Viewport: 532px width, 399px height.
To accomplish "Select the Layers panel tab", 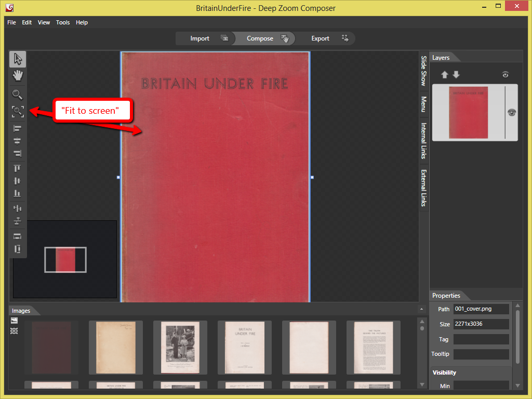I will 441,58.
